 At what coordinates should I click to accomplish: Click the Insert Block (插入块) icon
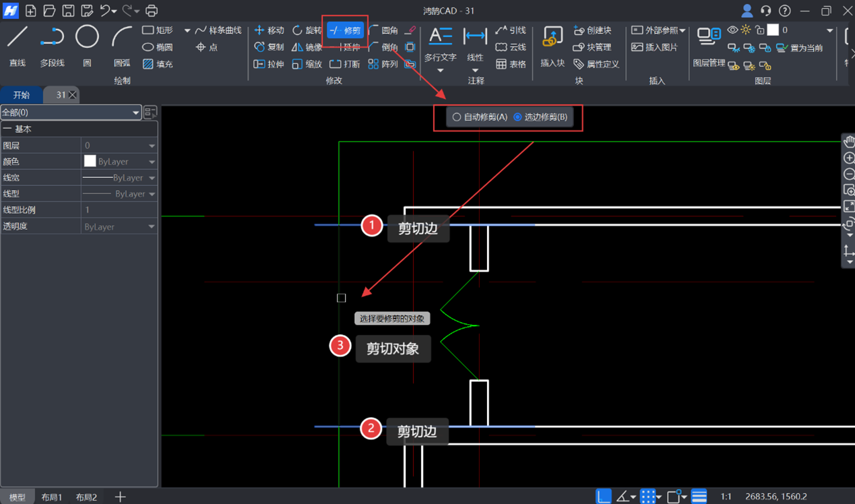click(x=552, y=44)
